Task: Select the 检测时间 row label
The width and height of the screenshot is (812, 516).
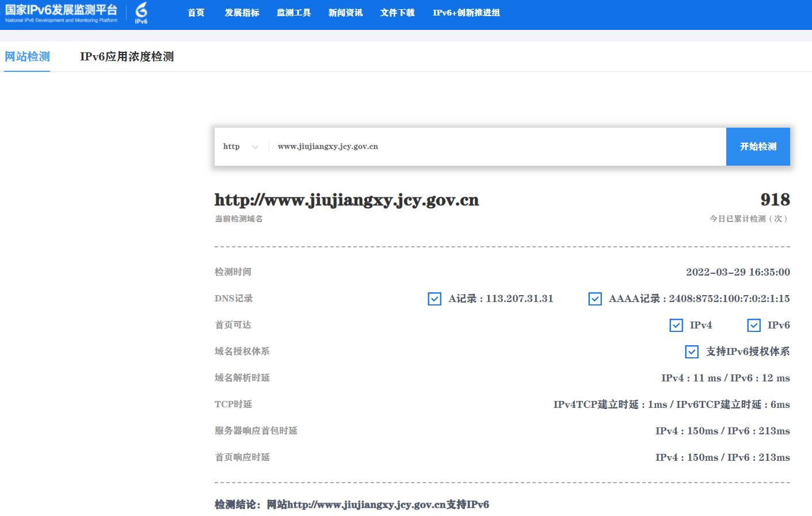Action: click(x=233, y=272)
